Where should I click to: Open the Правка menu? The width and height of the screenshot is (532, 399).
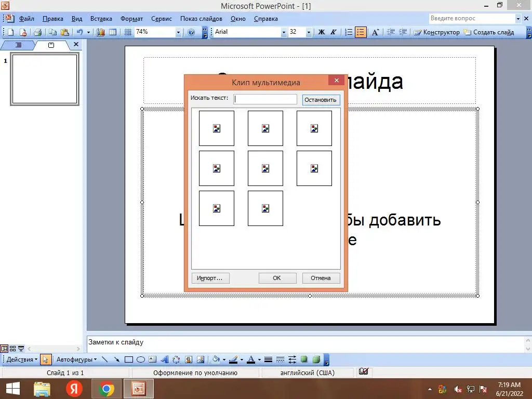click(52, 19)
